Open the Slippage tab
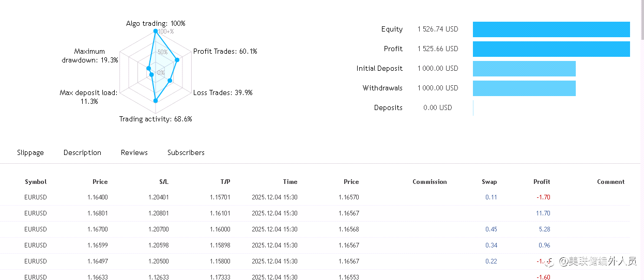 tap(30, 152)
